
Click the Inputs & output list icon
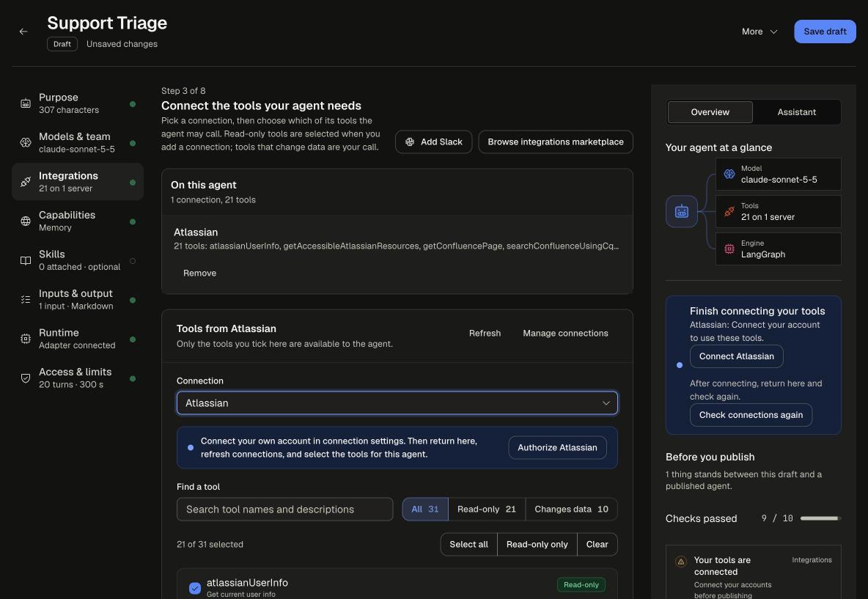[26, 299]
